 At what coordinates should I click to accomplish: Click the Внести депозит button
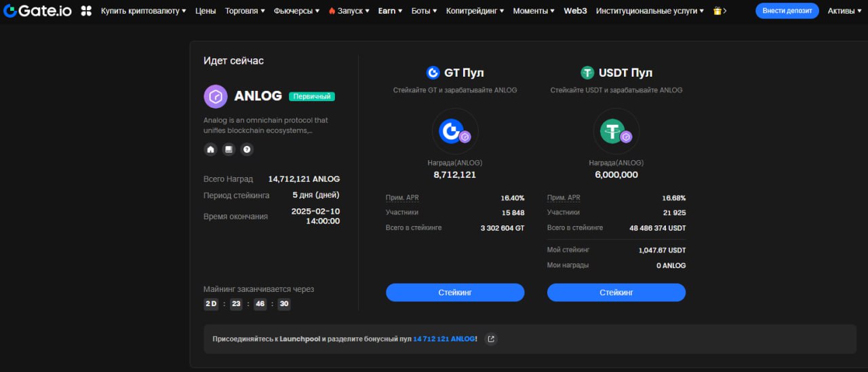[787, 11]
